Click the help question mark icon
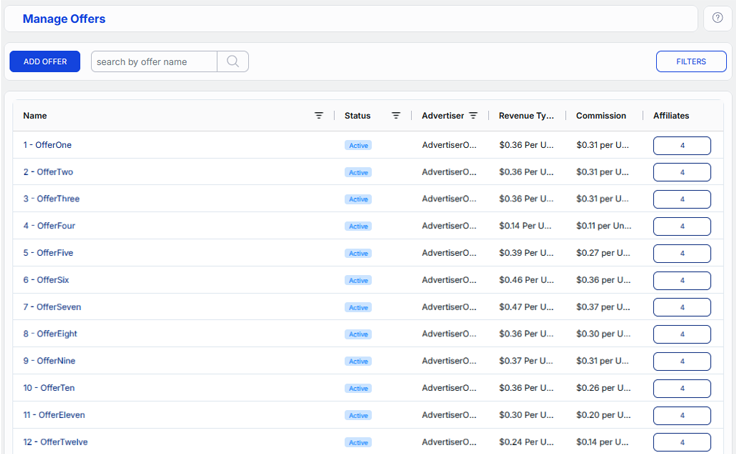The image size is (738, 455). [x=718, y=19]
